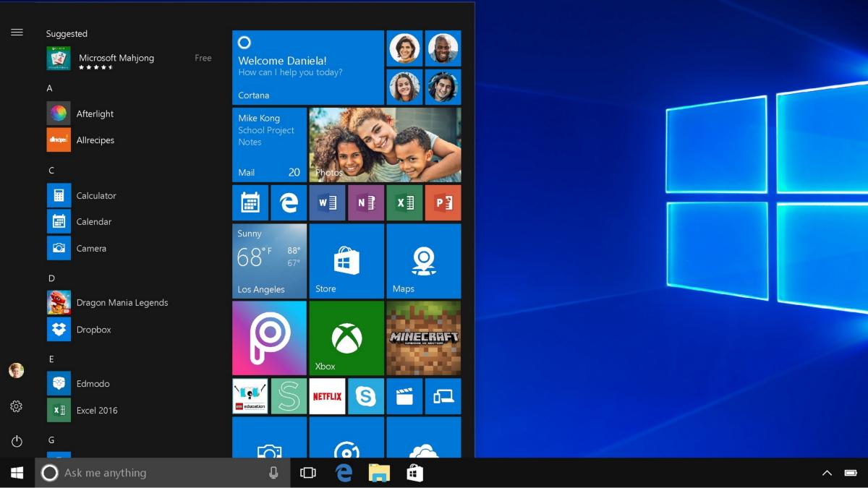
Task: Click the battery icon in the system tray
Action: point(851,473)
